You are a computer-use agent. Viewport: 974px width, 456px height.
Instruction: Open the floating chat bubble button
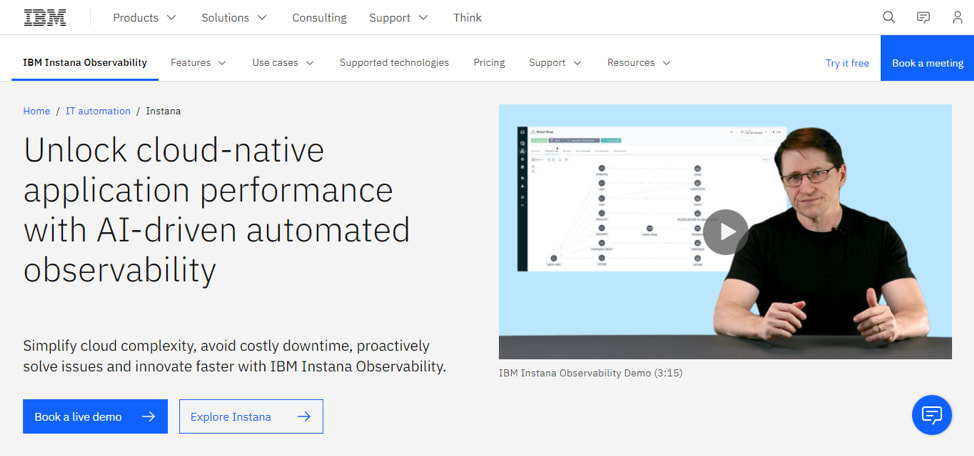[x=932, y=414]
